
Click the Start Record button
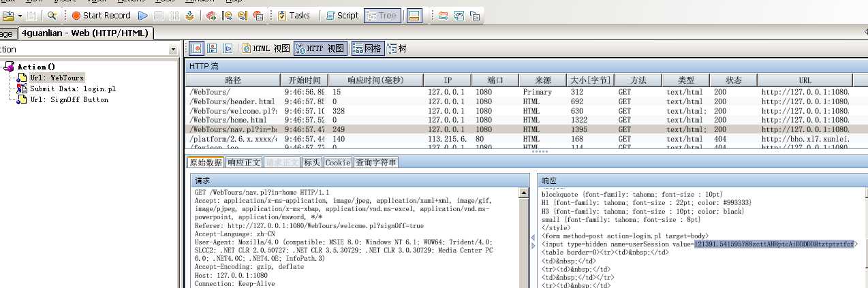tap(101, 15)
